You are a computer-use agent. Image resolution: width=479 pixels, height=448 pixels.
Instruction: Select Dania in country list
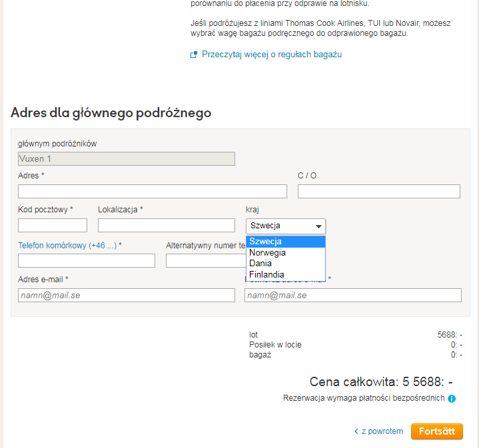pyautogui.click(x=286, y=264)
